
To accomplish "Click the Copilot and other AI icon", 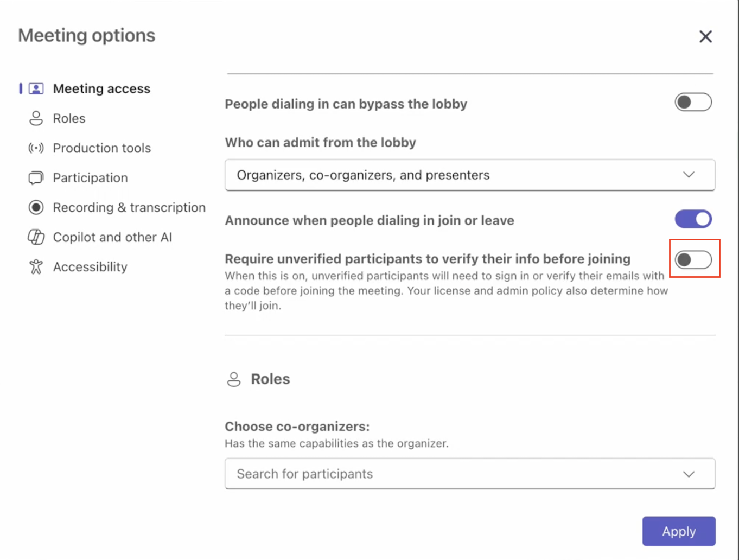I will click(x=35, y=237).
